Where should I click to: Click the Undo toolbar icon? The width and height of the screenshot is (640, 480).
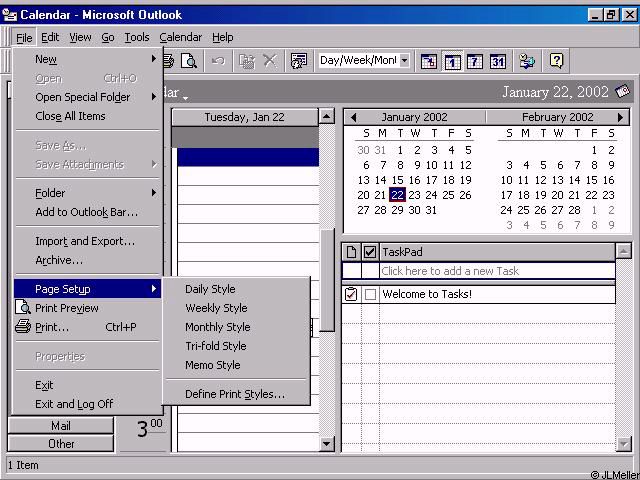tap(218, 61)
